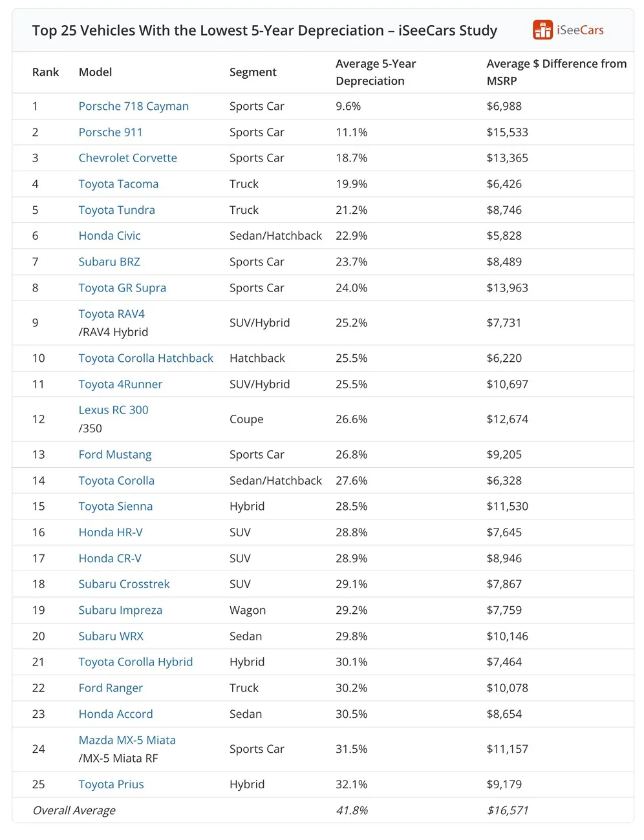
Task: Click the Subaru BRZ link
Action: [109, 262]
